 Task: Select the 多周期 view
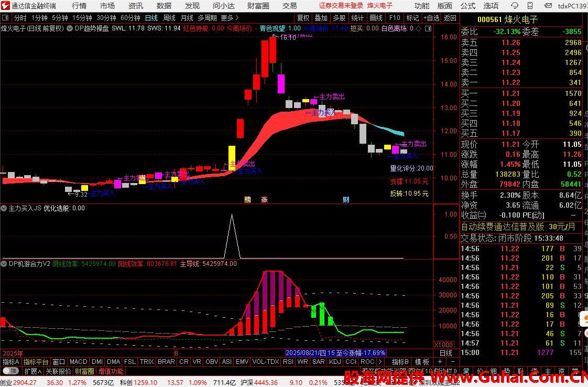[207, 18]
